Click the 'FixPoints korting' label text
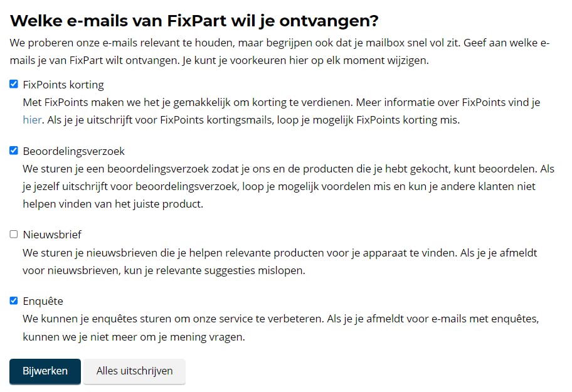 click(63, 85)
